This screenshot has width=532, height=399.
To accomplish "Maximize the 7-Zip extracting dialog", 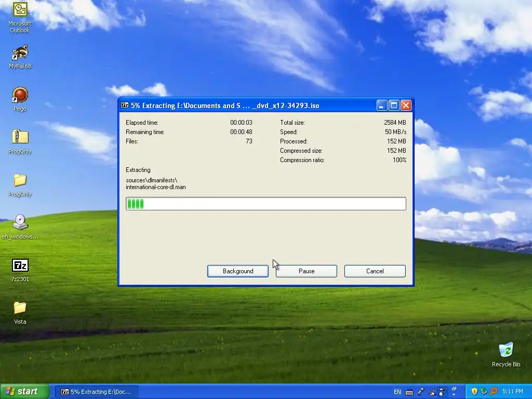I will tap(394, 105).
